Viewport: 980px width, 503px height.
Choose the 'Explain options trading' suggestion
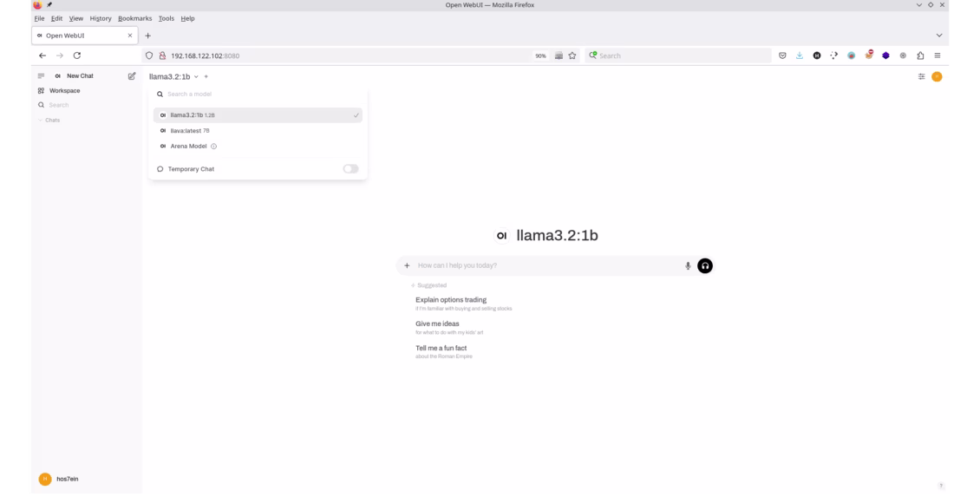pos(451,300)
